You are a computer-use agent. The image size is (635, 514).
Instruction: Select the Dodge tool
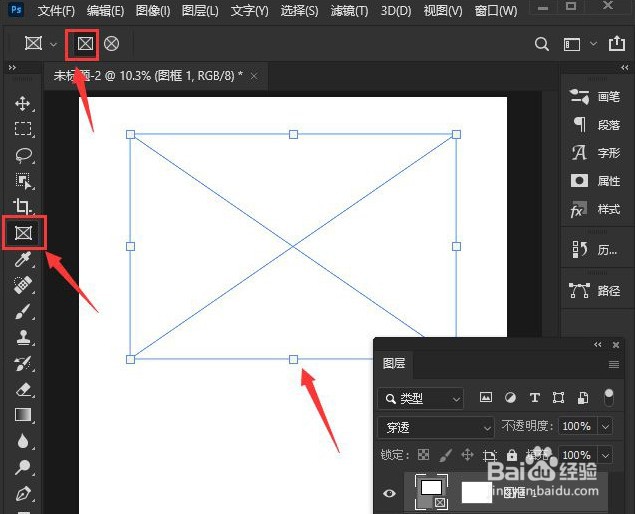(23, 467)
